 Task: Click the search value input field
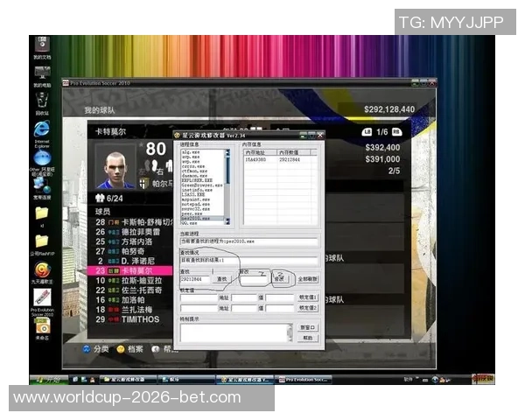pyautogui.click(x=197, y=278)
